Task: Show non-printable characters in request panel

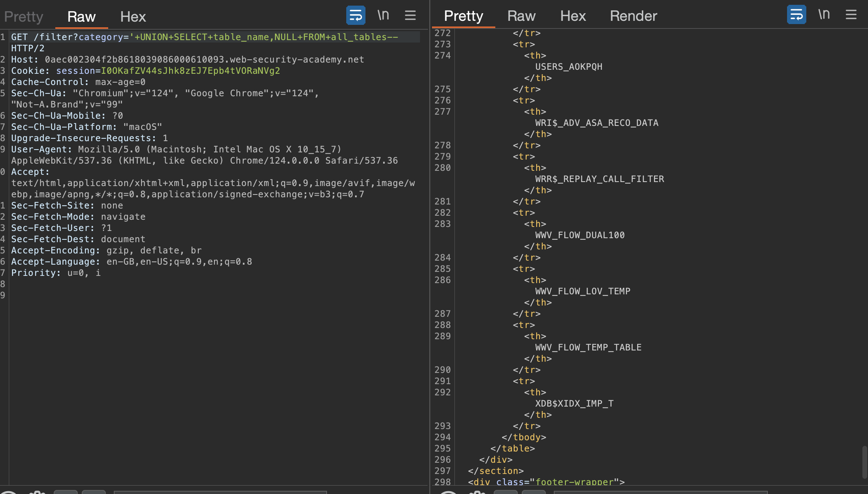Action: click(383, 16)
